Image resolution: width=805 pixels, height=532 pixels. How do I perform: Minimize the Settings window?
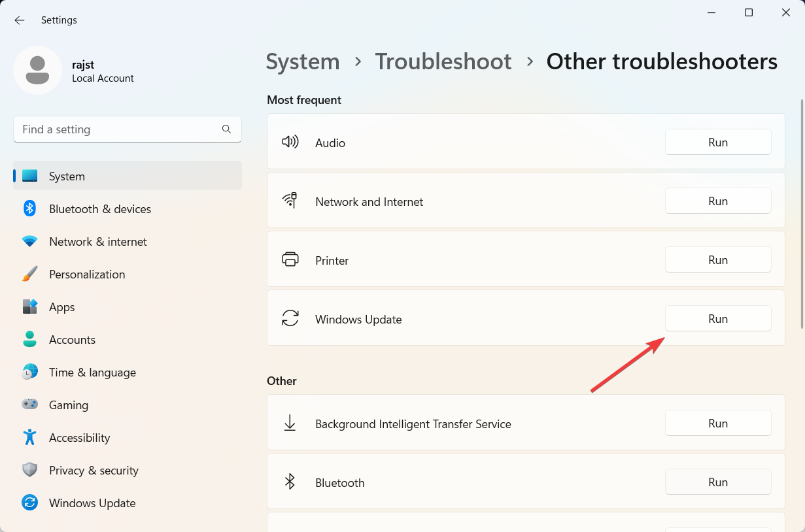(711, 12)
